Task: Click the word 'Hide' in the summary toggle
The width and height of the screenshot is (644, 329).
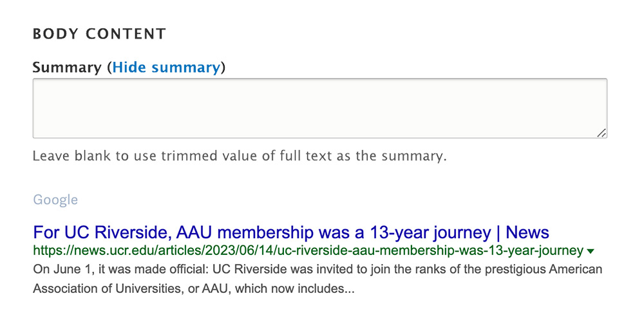Action: point(129,68)
